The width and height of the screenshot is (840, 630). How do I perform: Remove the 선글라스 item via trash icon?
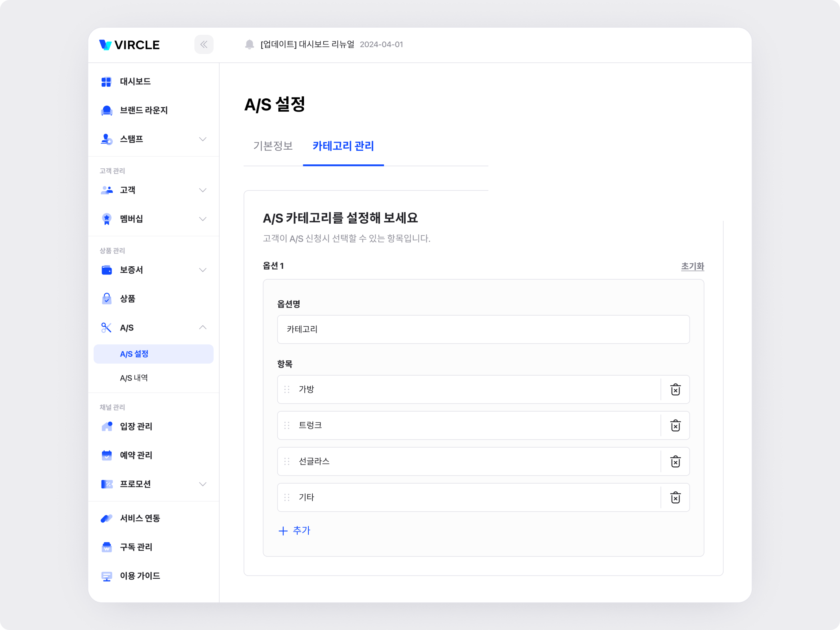(675, 462)
